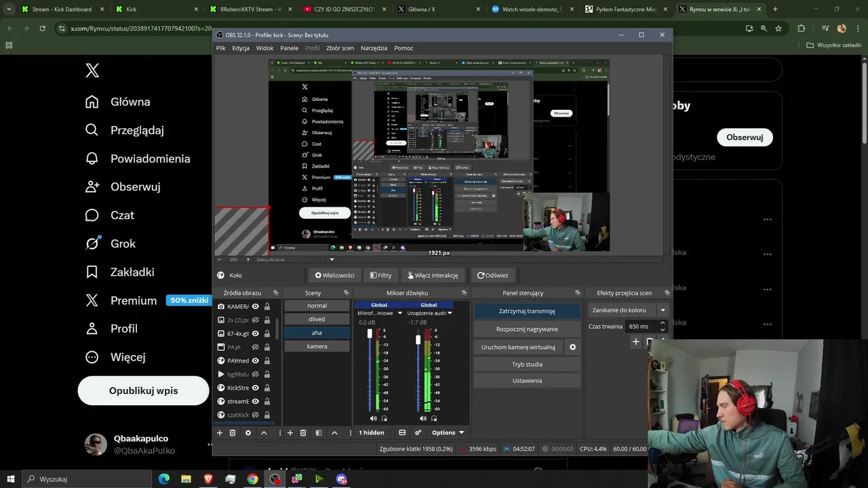Open extra options in Sceny toolbar
Screen dimensions: 868x488
coord(350,432)
